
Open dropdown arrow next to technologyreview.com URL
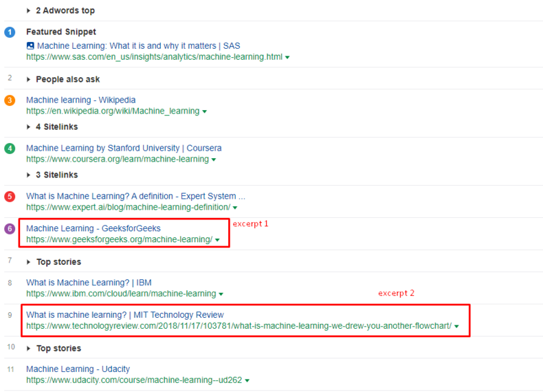[x=456, y=327]
